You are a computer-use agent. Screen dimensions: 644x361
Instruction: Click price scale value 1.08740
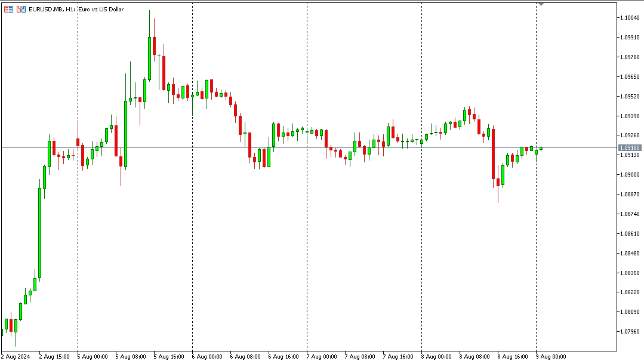pos(630,214)
